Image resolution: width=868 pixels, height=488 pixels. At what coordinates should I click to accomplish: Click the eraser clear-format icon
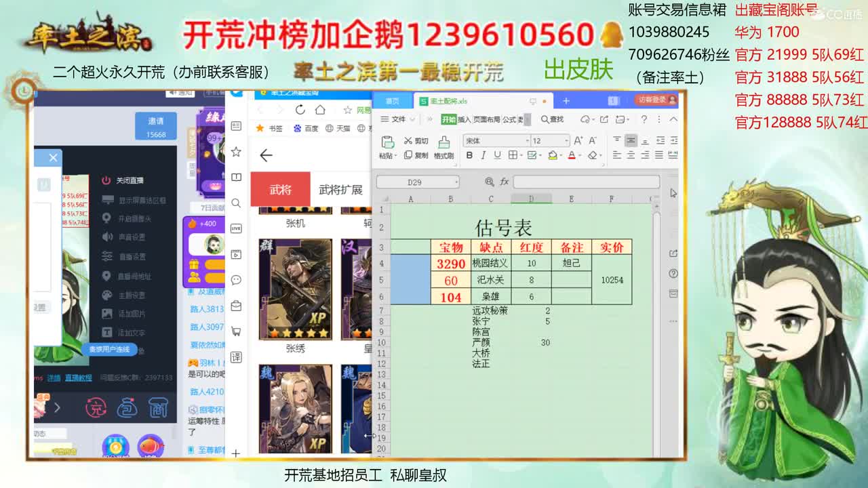click(x=592, y=155)
